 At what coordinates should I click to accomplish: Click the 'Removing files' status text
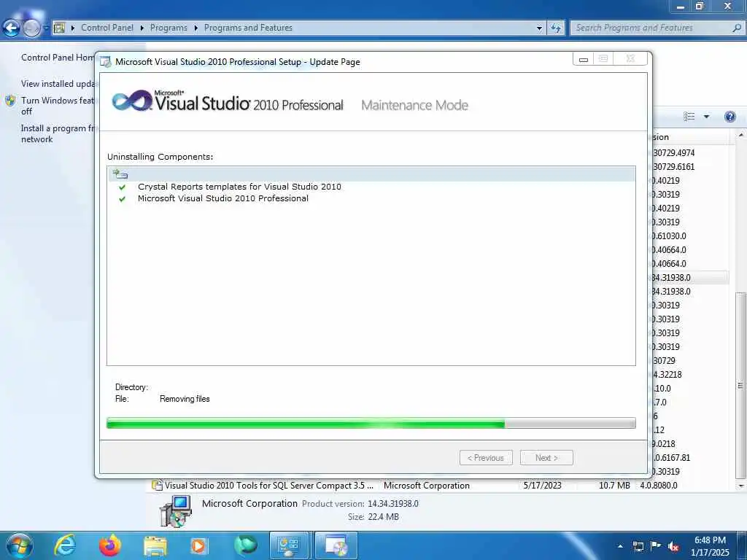[x=185, y=399]
